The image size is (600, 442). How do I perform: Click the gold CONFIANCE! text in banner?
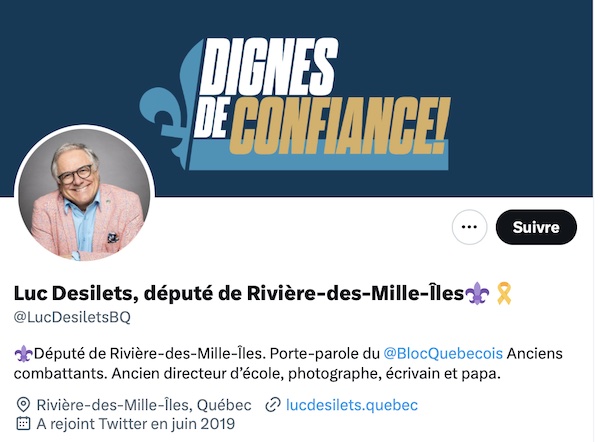pyautogui.click(x=339, y=125)
